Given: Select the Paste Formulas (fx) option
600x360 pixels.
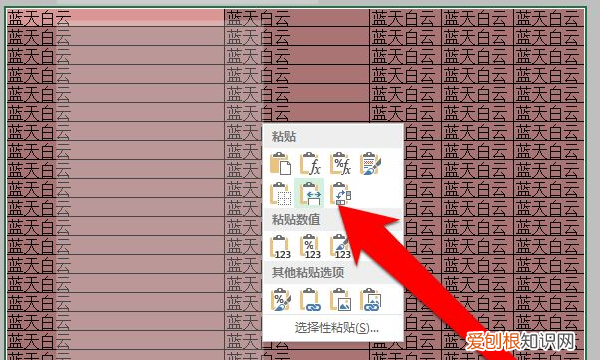Looking at the screenshot, I should tap(310, 163).
